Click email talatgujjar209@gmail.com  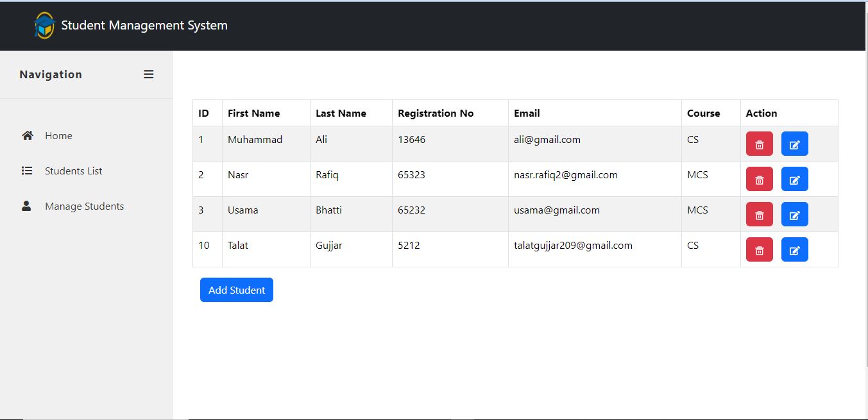pyautogui.click(x=574, y=245)
